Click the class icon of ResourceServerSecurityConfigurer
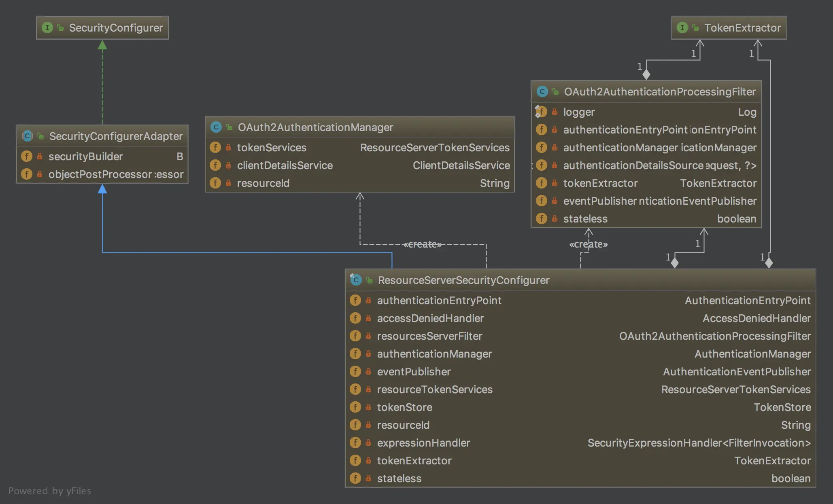833x504 pixels. (x=355, y=280)
